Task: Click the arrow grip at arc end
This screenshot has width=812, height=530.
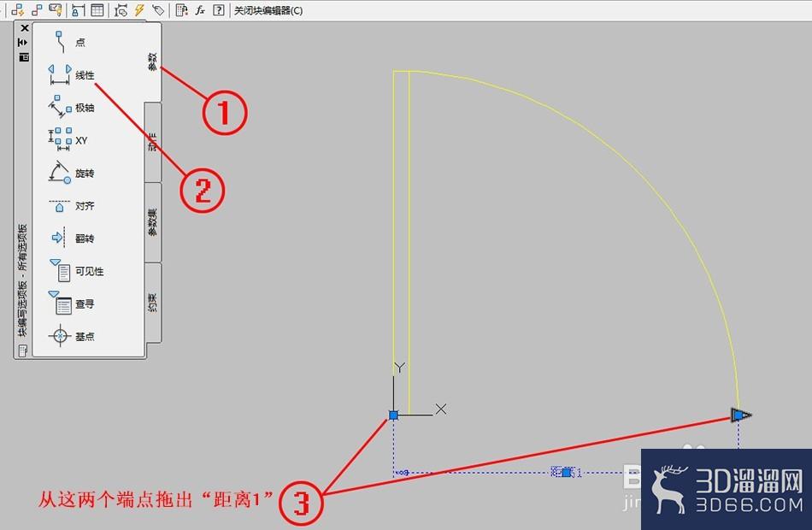Action: pyautogui.click(x=741, y=415)
